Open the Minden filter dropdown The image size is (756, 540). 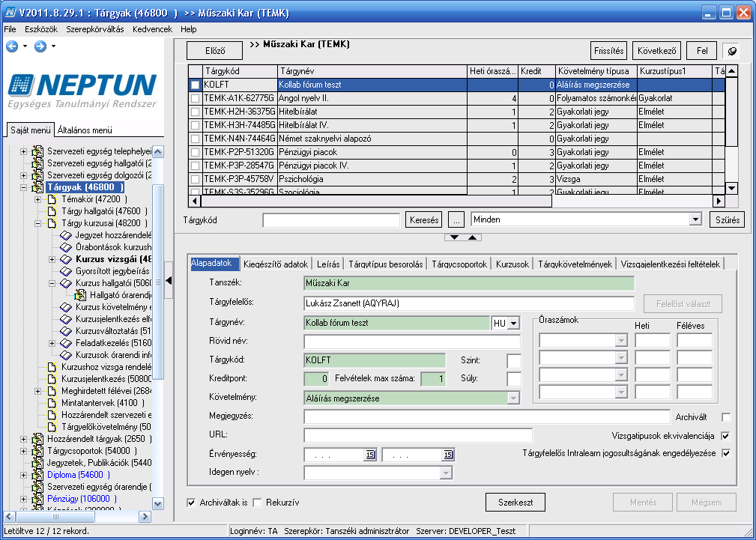695,220
